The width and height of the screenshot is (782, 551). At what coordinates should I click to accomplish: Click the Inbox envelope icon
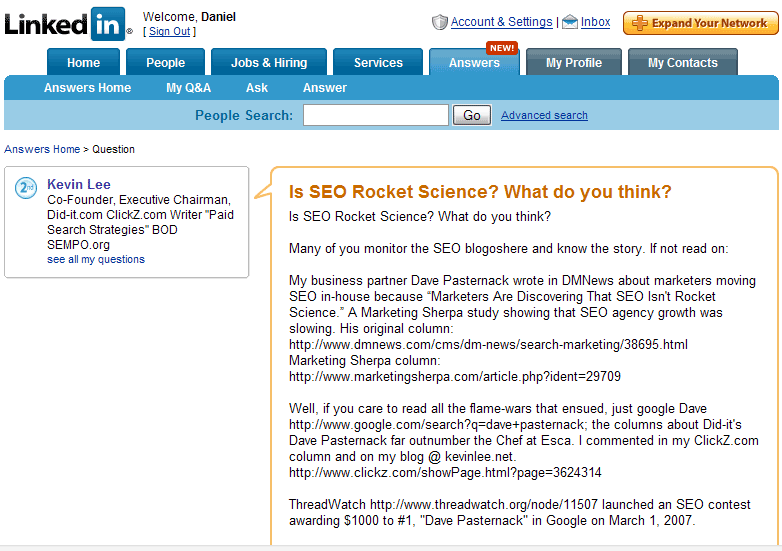570,22
